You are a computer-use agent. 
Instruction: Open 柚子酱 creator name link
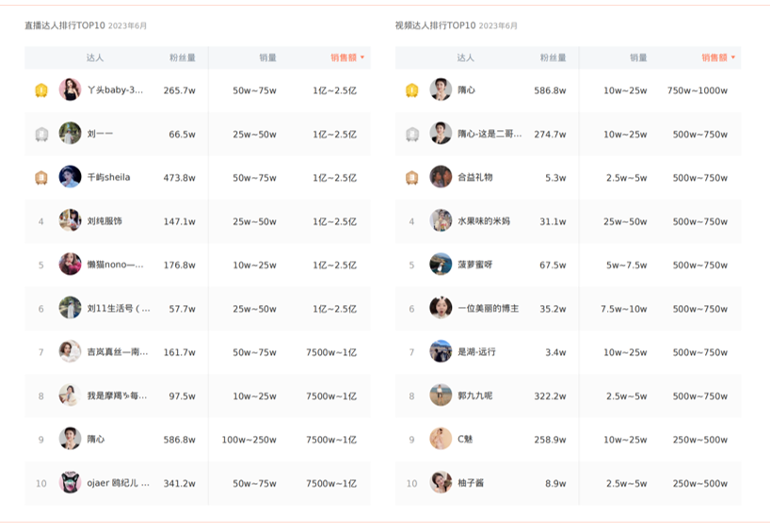click(x=471, y=483)
